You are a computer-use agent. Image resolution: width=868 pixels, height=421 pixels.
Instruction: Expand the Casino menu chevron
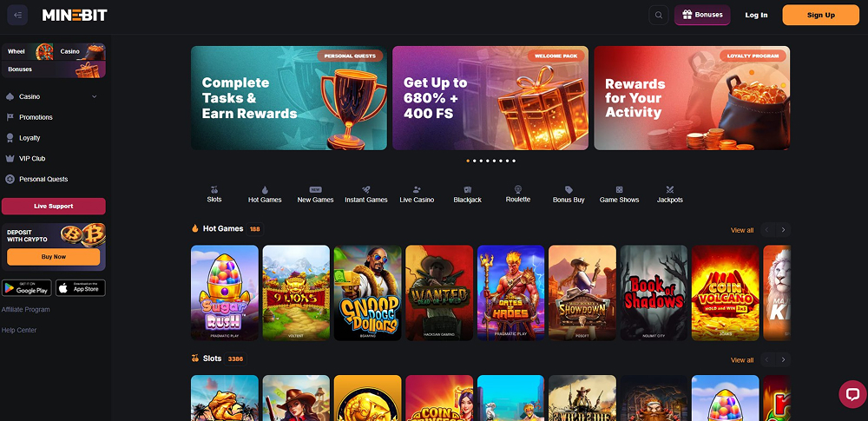[94, 96]
